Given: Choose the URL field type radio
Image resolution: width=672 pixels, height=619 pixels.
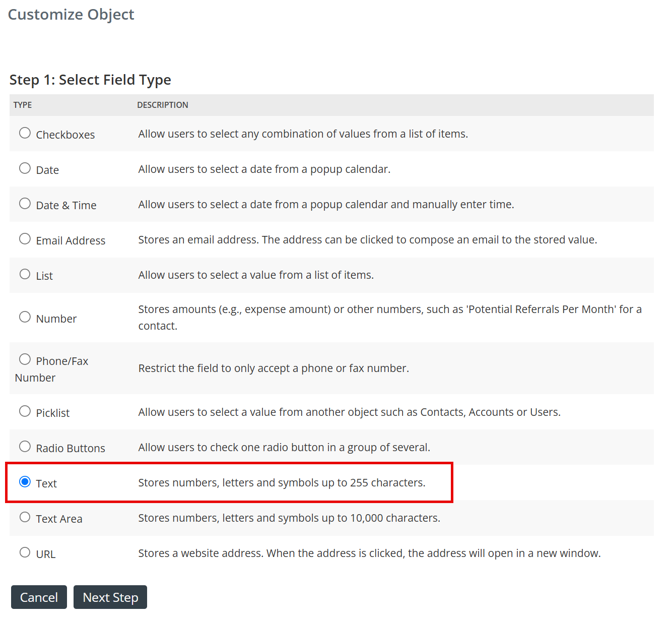Looking at the screenshot, I should [25, 552].
